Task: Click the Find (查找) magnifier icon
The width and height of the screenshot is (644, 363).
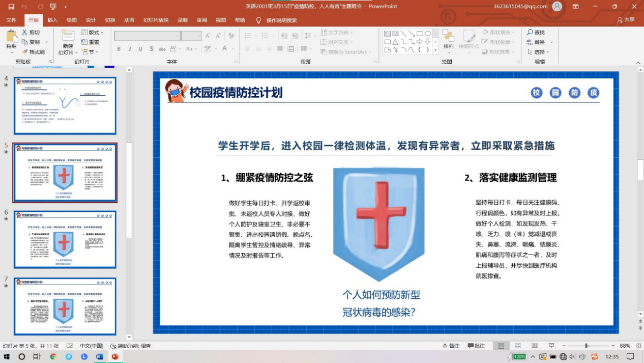Action: click(x=530, y=33)
